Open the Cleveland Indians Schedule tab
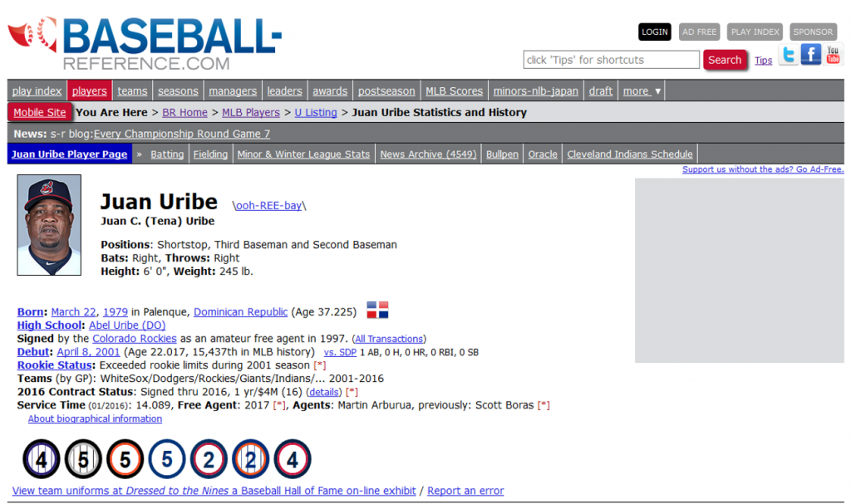 tap(630, 154)
